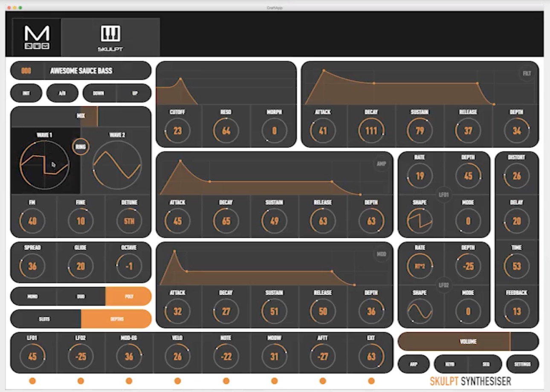Viewport: 550px width, 392px height.
Task: Click the LFO1 sawtooth Shape icon
Action: point(420,221)
